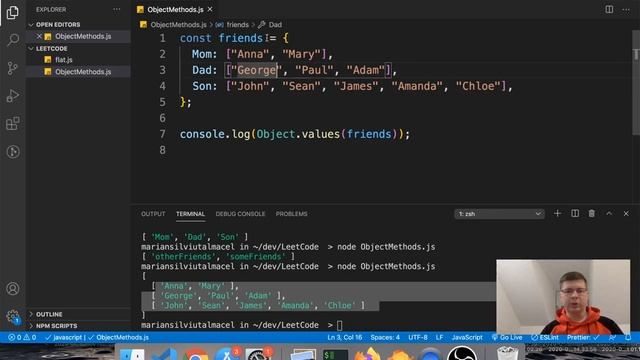This screenshot has height=360, width=640.
Task: Click the Go Live status bar item
Action: click(x=507, y=338)
